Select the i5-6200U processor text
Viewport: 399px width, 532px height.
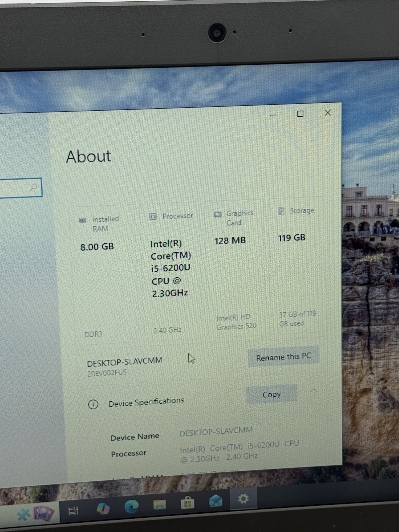171,268
